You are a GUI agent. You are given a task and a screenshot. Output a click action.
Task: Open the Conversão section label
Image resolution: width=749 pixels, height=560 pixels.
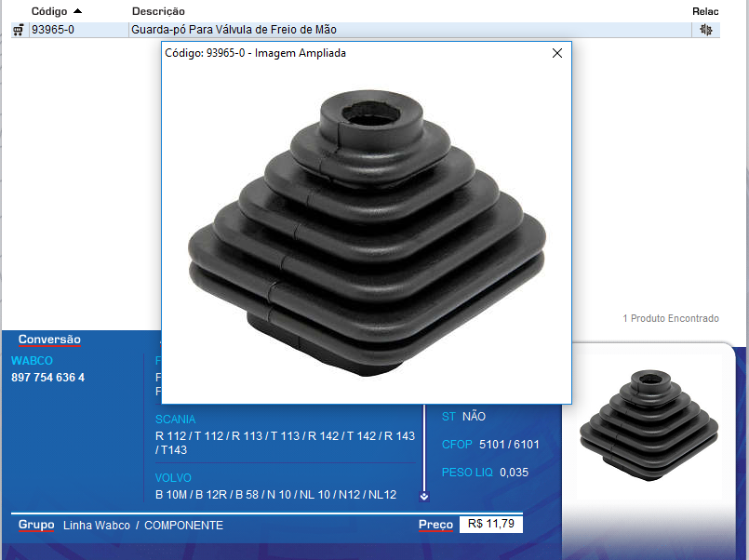(x=49, y=340)
